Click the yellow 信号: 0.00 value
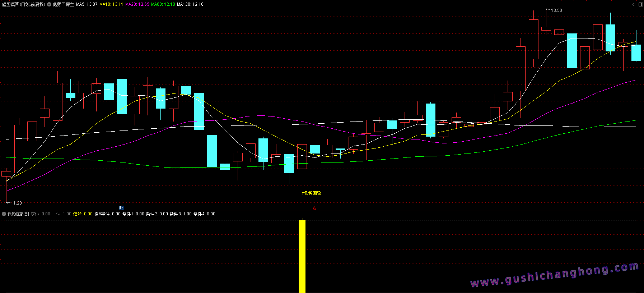Viewport: 644px width, 293px height. click(x=83, y=214)
